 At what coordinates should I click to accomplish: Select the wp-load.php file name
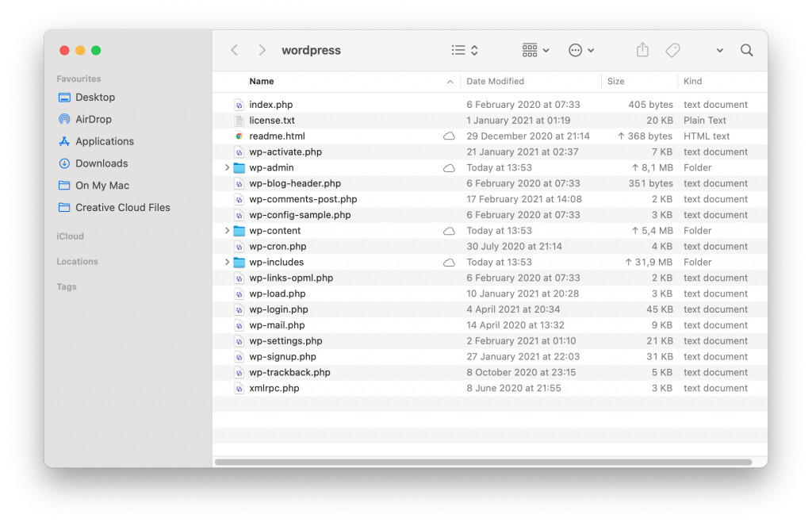(x=277, y=294)
